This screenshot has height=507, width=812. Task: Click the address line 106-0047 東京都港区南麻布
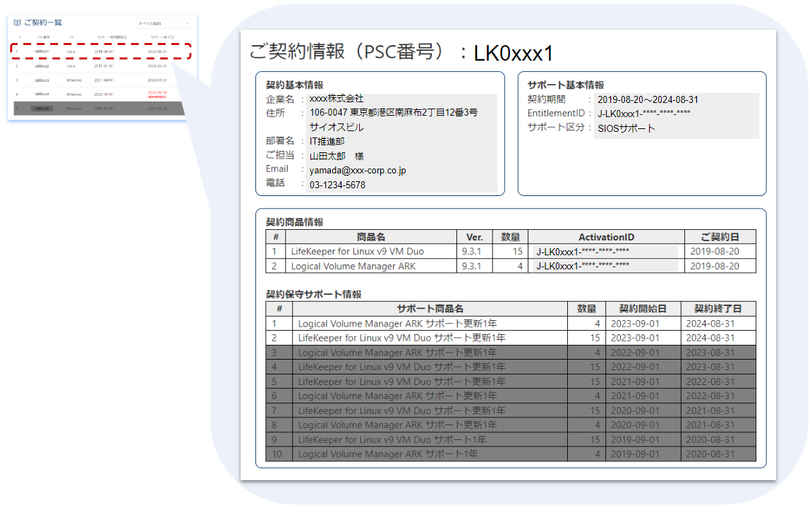click(x=394, y=112)
